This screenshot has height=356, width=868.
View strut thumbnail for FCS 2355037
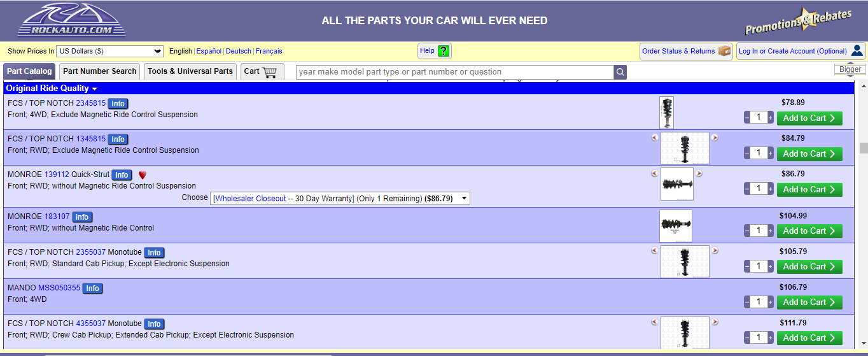pos(685,262)
